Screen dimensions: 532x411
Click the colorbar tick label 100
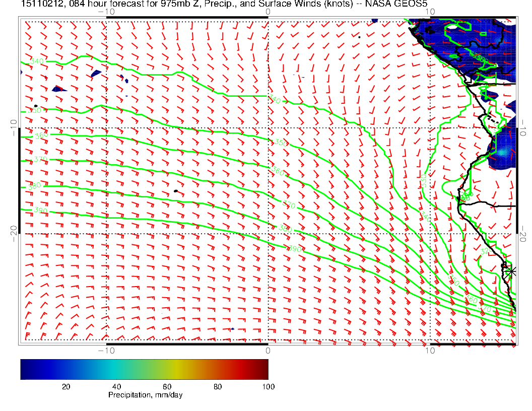(x=268, y=386)
